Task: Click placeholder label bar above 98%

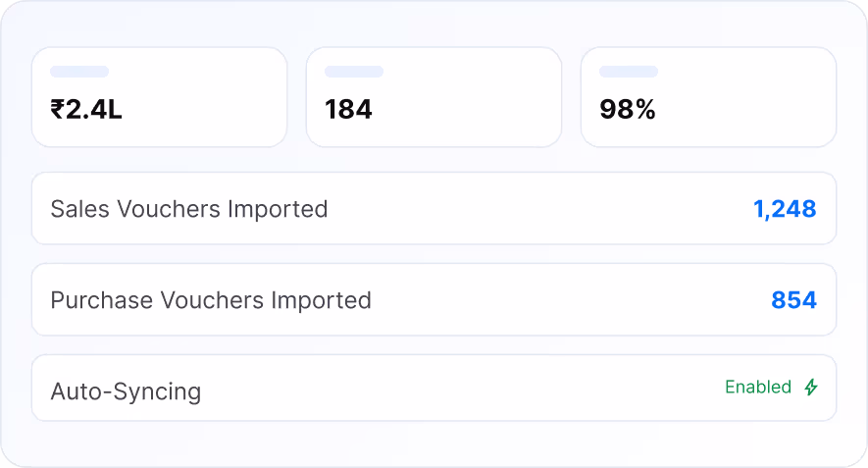Action: tap(629, 72)
